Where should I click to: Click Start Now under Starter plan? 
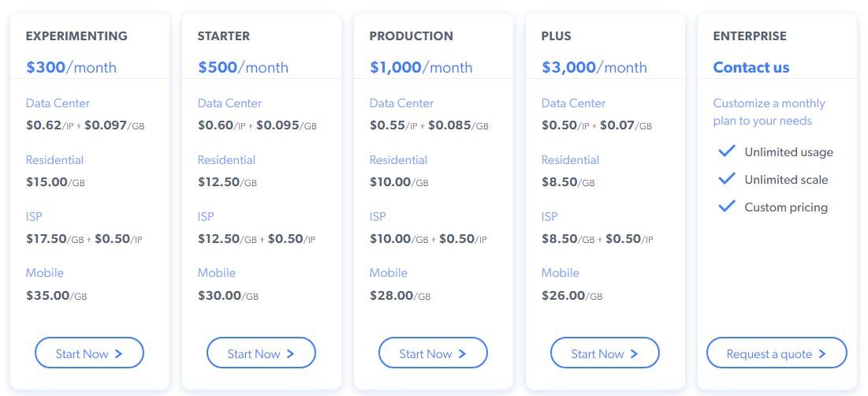pyautogui.click(x=261, y=353)
